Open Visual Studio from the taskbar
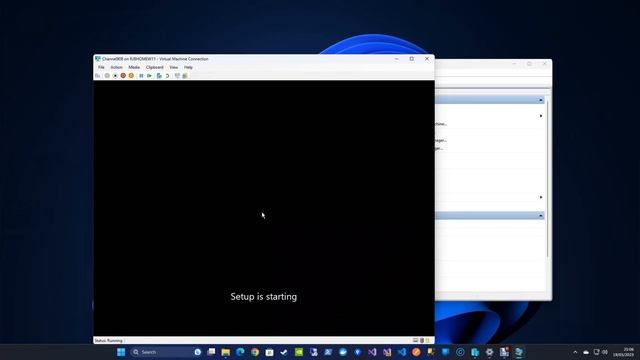Screen dimensions: 640x360 click(372, 352)
